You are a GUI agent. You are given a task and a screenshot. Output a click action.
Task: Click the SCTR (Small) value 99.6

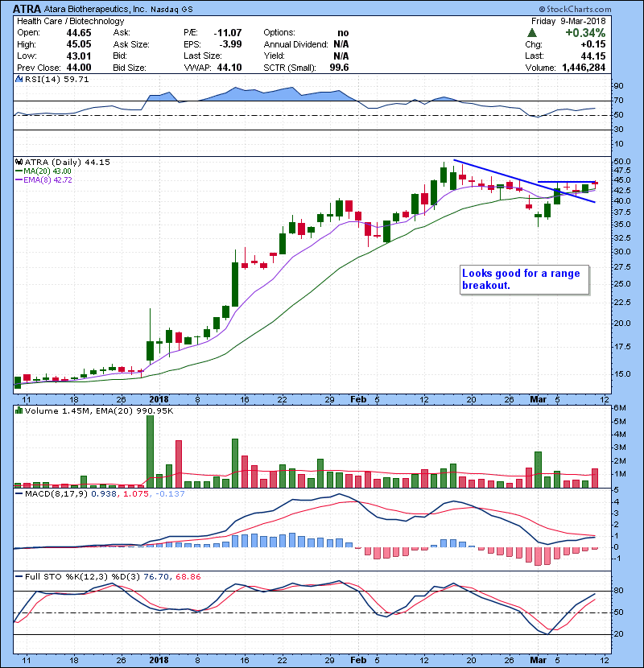(339, 68)
